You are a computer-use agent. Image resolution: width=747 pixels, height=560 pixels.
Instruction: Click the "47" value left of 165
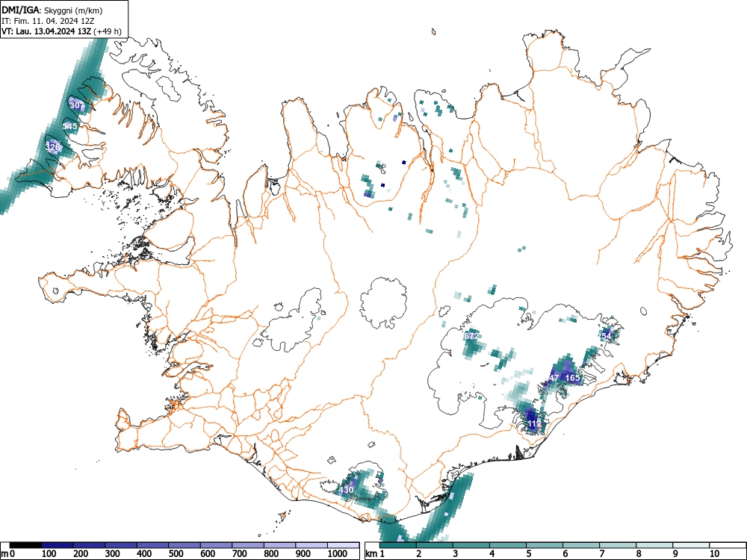554,378
